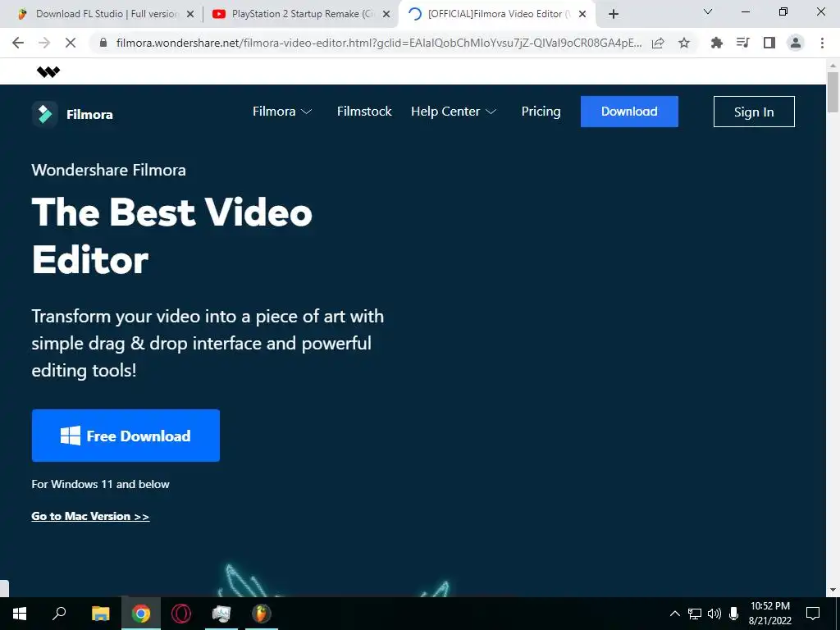Click the scrollbar down arrow
Screen dimensions: 840x630
(833, 590)
